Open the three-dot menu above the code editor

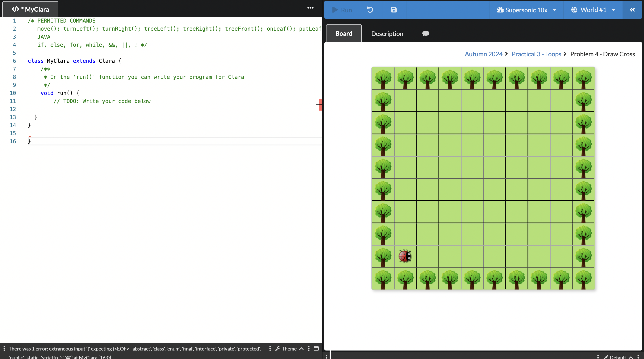(310, 8)
